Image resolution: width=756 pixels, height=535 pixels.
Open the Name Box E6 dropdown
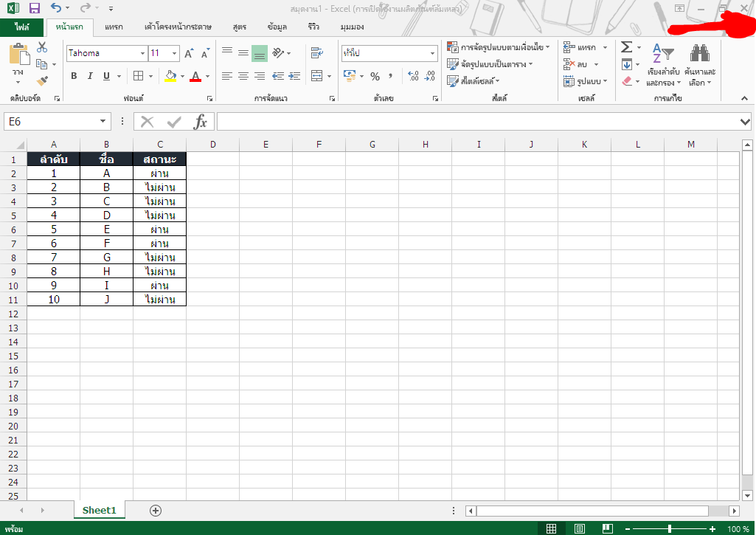tap(103, 121)
